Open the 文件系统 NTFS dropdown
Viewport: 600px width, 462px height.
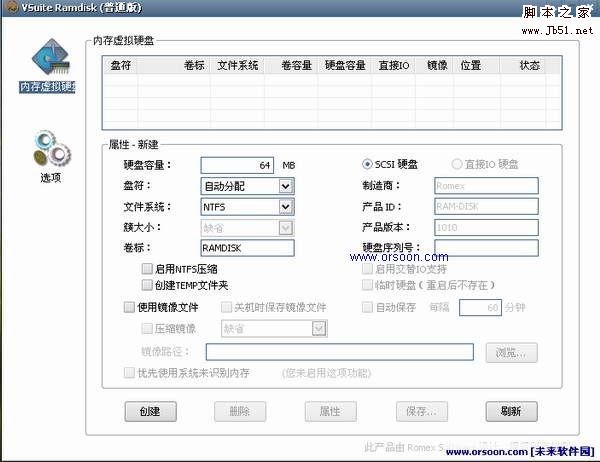pos(247,207)
